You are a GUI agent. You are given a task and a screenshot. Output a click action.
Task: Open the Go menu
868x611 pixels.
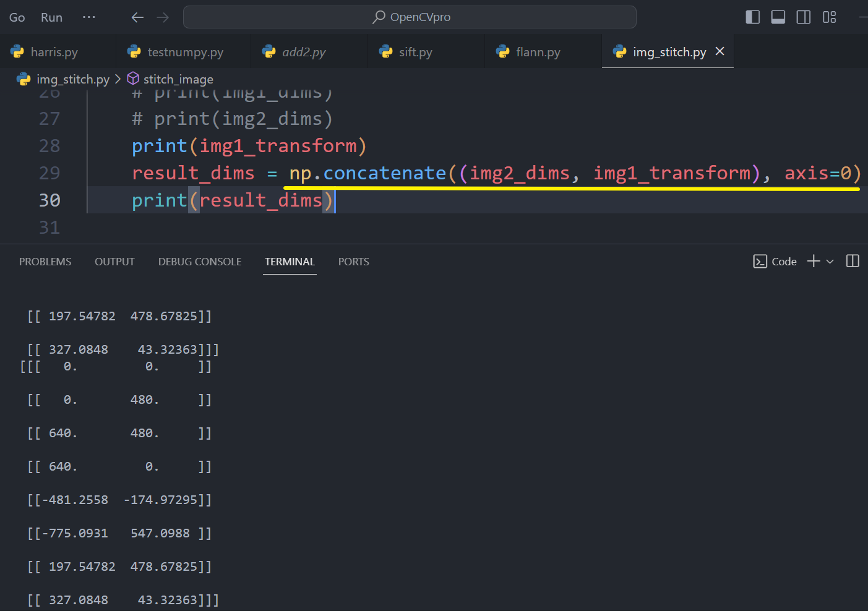click(17, 17)
